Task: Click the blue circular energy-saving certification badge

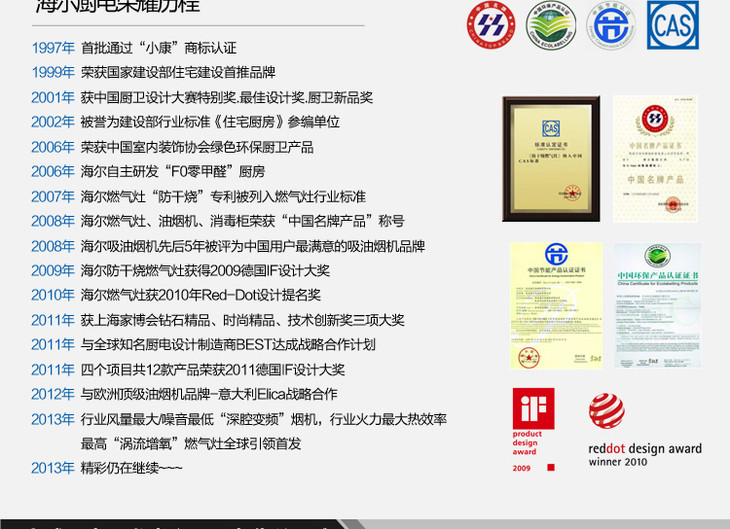Action: [608, 26]
